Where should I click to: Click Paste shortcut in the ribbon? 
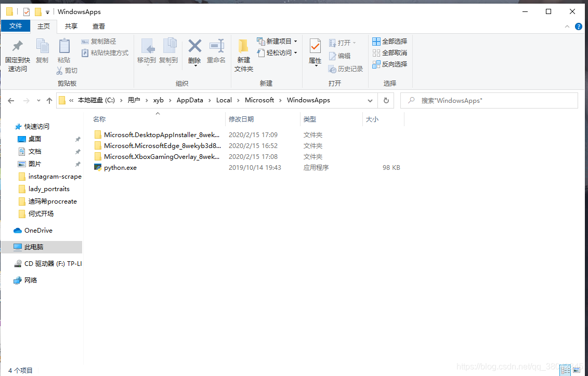(x=105, y=53)
